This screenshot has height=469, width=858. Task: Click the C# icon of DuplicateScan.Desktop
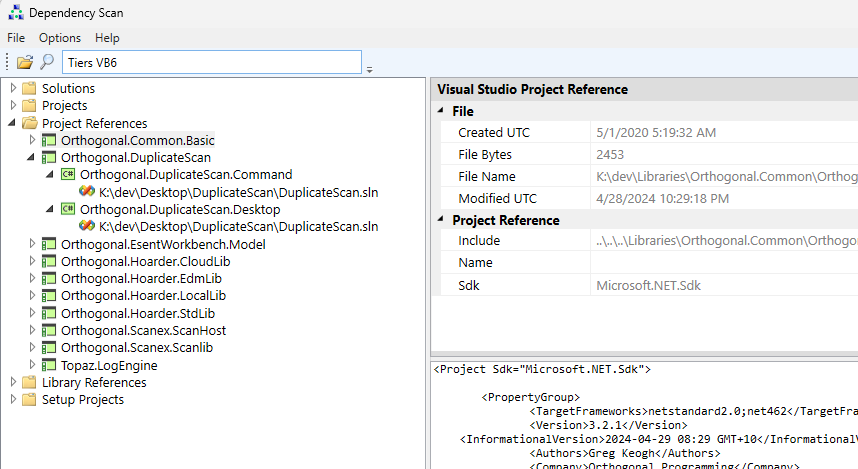click(68, 209)
